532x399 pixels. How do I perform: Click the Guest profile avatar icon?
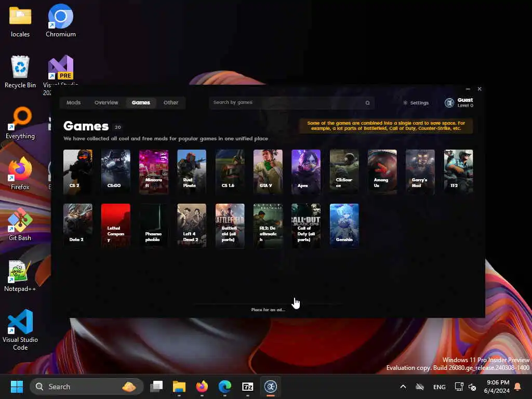click(x=449, y=103)
